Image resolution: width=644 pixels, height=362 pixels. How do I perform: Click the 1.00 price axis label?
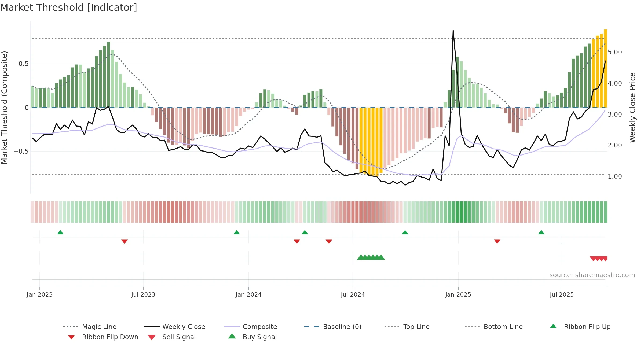pos(615,176)
